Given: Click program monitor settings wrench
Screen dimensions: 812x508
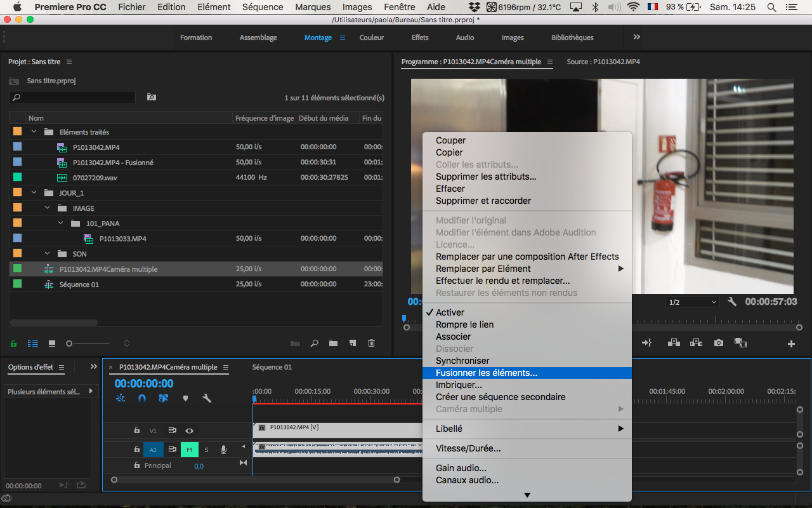Looking at the screenshot, I should 731,302.
